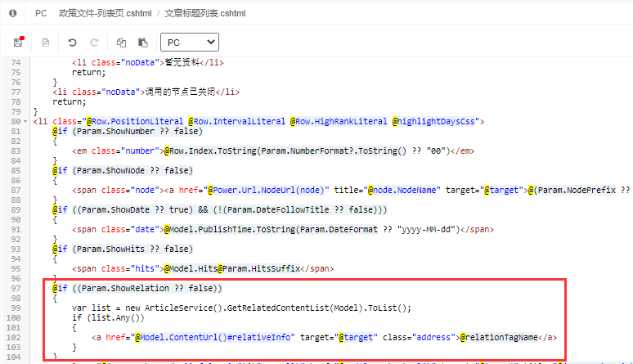Click the save icon with red dot

click(x=18, y=42)
